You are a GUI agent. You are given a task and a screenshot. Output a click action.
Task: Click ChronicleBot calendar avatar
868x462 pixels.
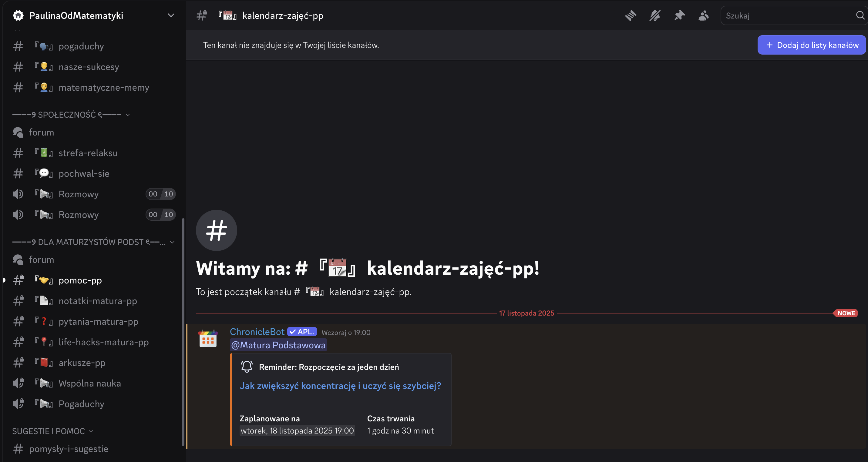point(208,338)
